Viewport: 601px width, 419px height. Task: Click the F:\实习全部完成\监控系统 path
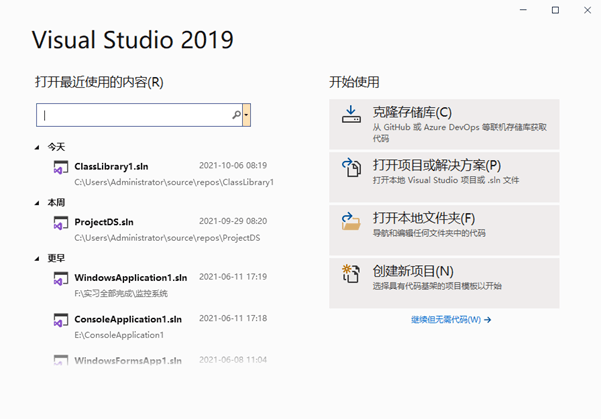click(x=121, y=294)
